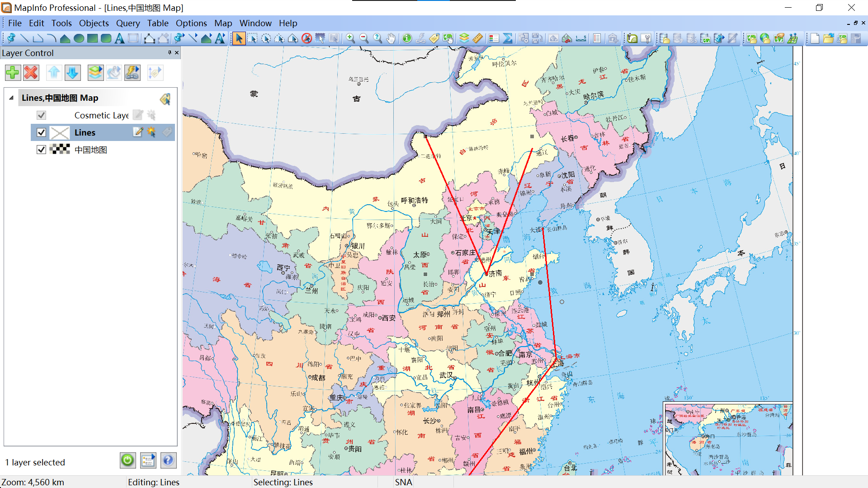The image size is (868, 488).
Task: Select the Ruler tool
Action: pyautogui.click(x=477, y=38)
